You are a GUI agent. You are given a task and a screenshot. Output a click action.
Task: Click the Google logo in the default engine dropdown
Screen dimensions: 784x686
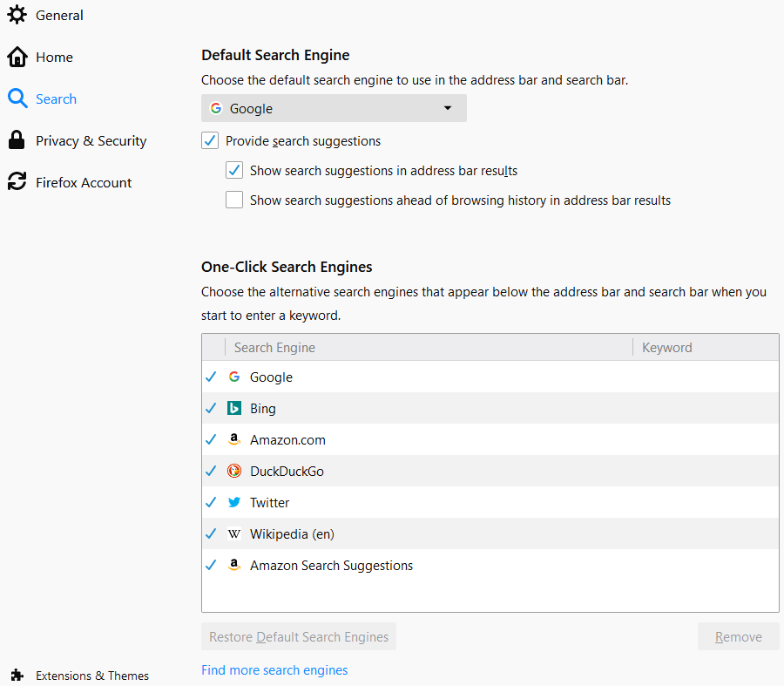[x=216, y=108]
